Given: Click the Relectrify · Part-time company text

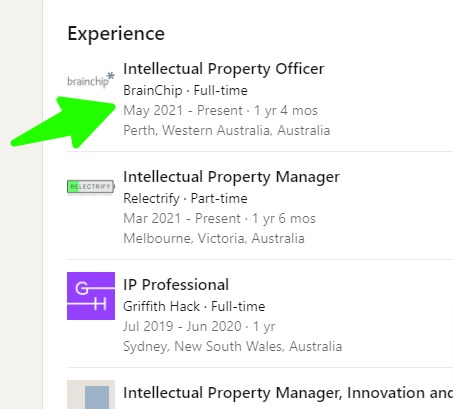Looking at the screenshot, I should click(185, 199).
